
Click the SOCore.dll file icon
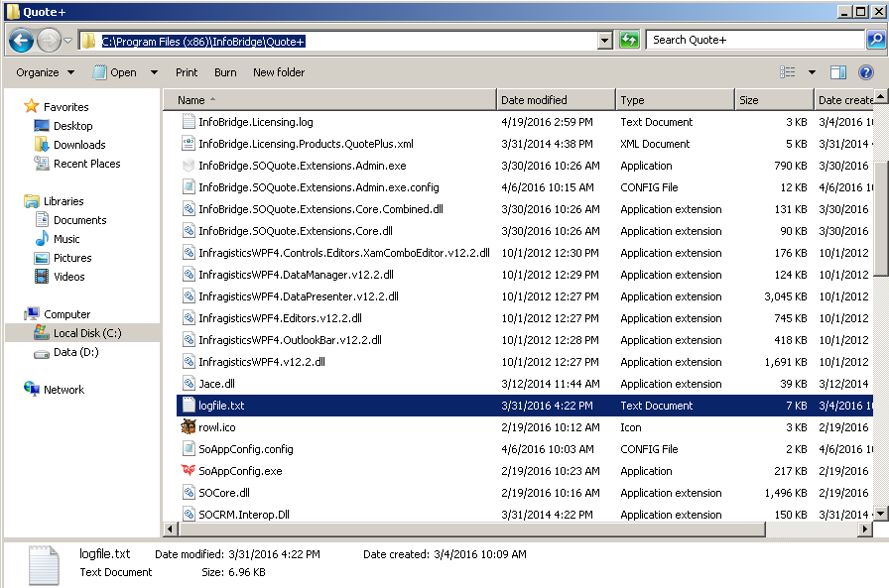189,492
